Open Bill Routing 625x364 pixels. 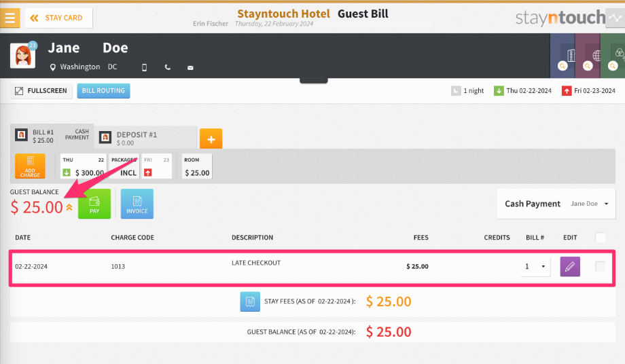[104, 91]
